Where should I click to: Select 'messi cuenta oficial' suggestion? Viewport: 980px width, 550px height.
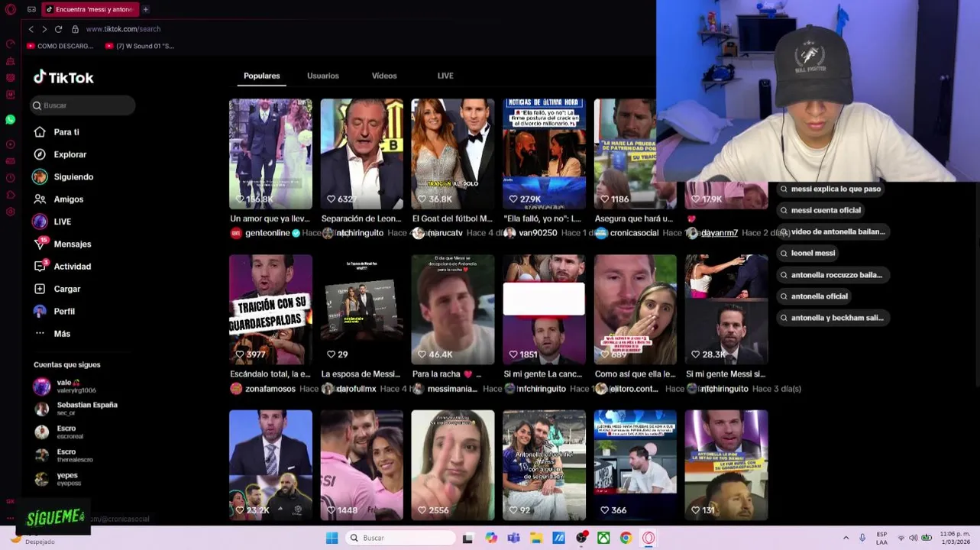820,210
